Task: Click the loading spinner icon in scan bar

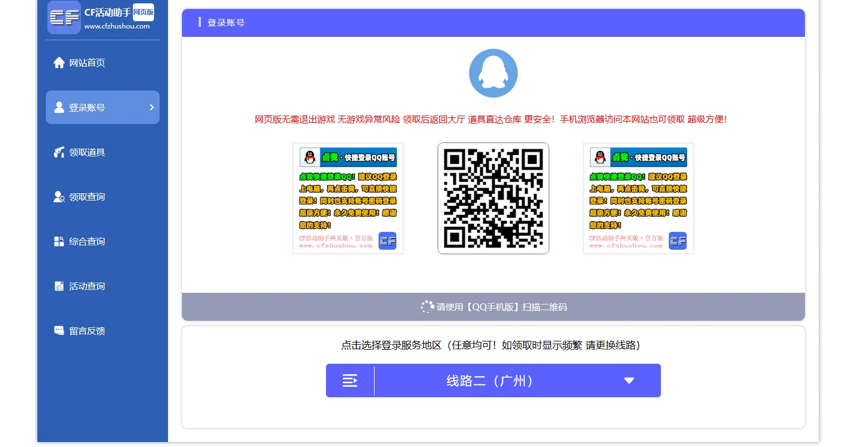Action: 428,307
